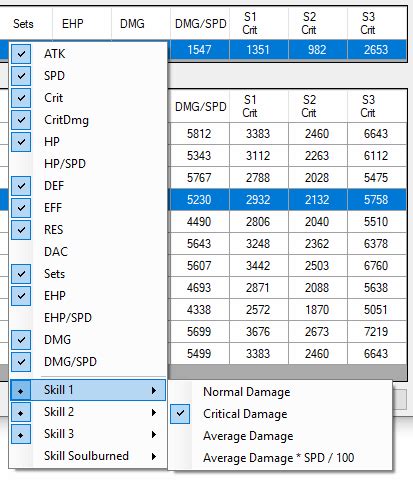Viewport: 413px width, 481px height.
Task: Select cell 4490 in DMG/SPD column
Action: [x=200, y=222]
